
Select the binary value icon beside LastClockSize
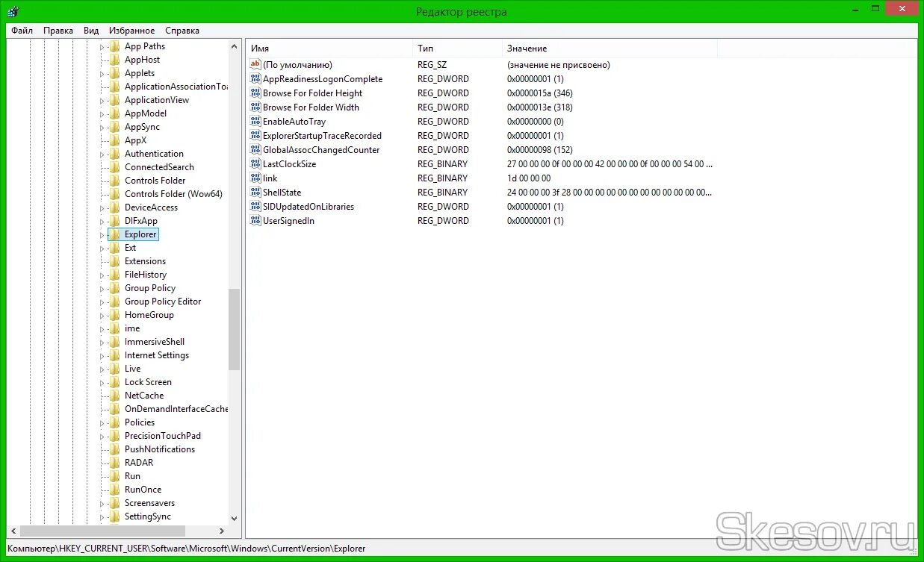pos(254,163)
